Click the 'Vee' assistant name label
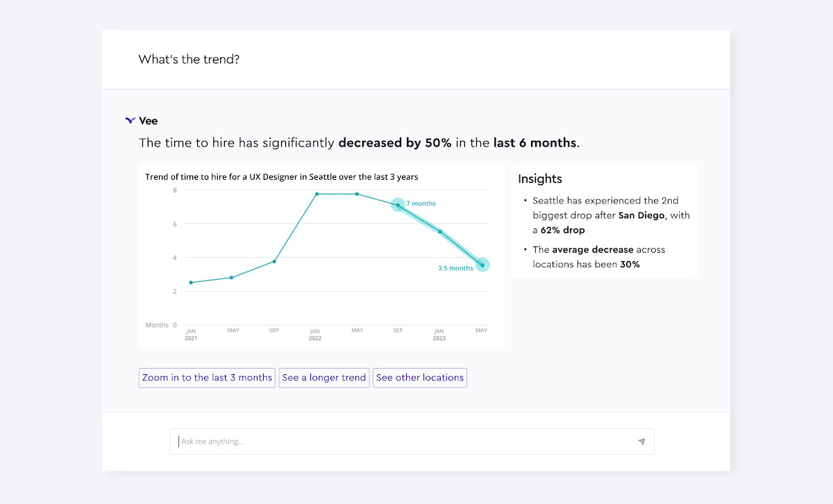 click(x=148, y=121)
